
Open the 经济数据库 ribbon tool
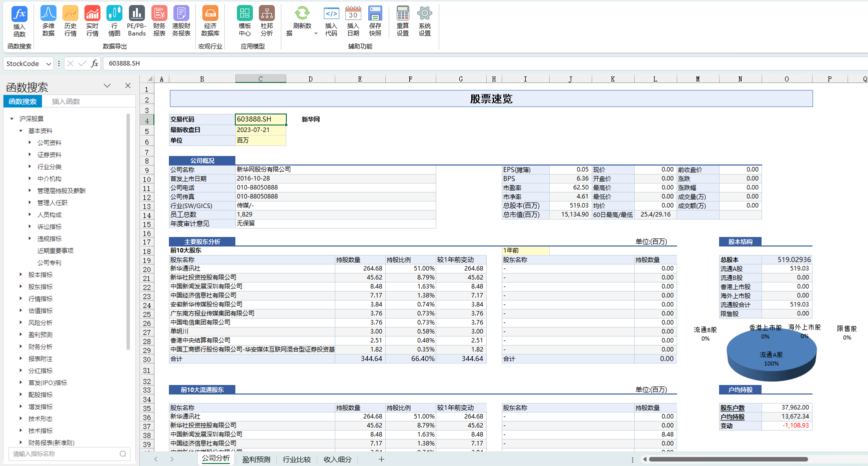210,21
